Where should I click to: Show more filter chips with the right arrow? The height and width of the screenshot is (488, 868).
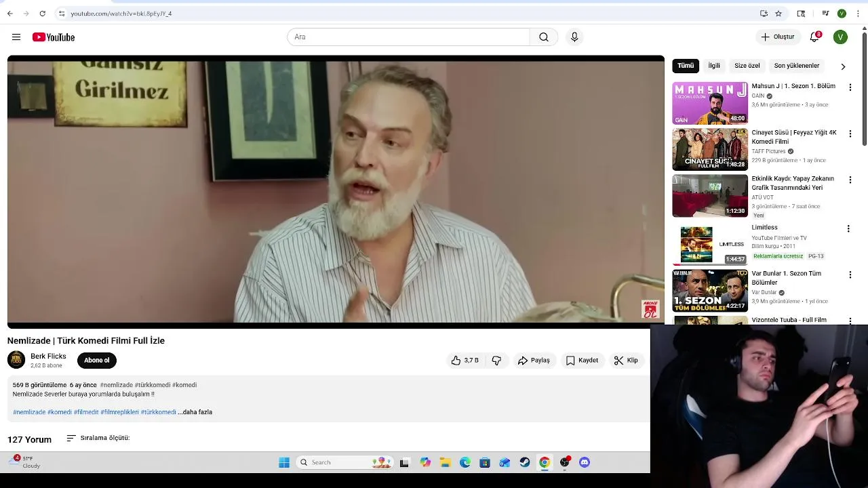tap(843, 66)
